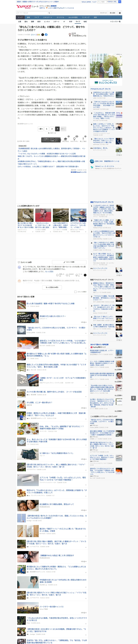Select the 国内 category
Image resolution: width=138 pixels, height=644 pixels.
click(x=26, y=21)
